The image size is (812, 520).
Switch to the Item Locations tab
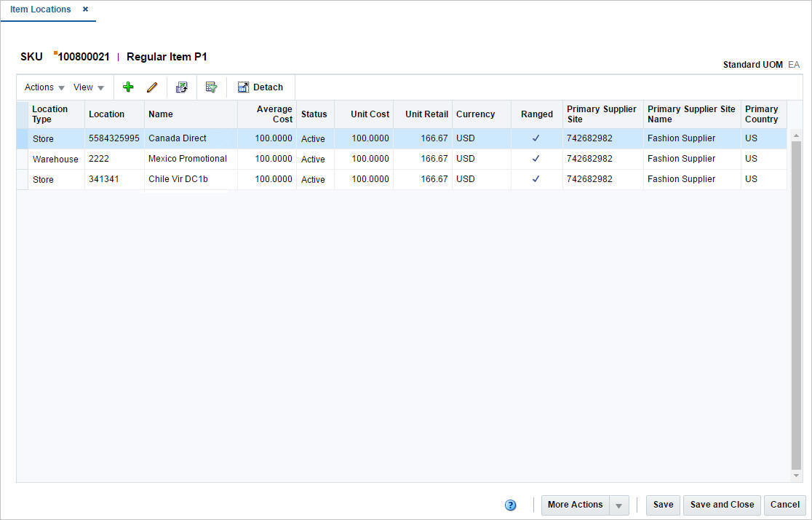(41, 9)
